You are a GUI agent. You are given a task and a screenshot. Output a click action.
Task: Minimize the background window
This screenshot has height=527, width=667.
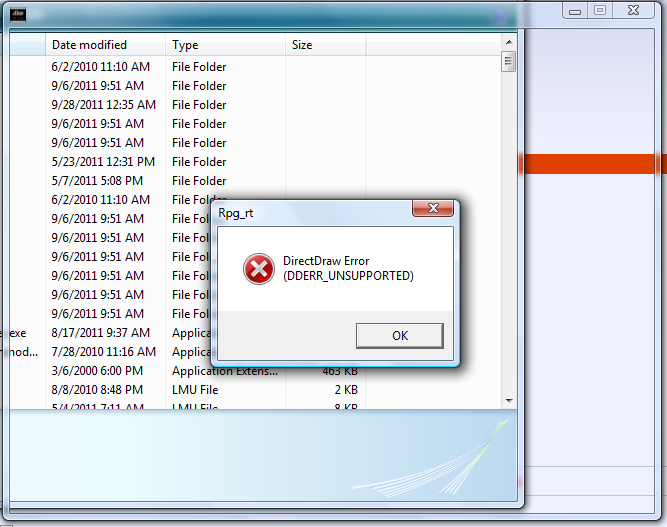[x=575, y=11]
